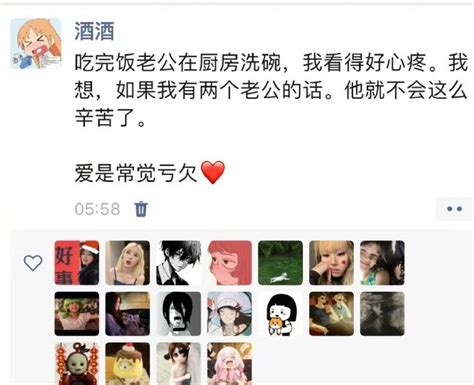The height and width of the screenshot is (385, 474).
Task: Tap the red 好事 Santa hat avatar
Action: 77,263
